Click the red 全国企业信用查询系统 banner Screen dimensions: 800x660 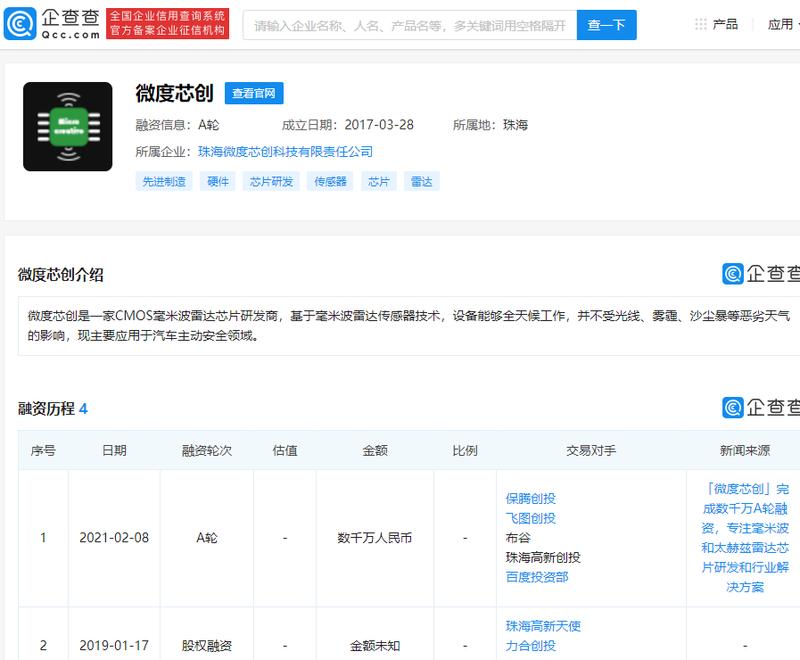click(x=167, y=23)
